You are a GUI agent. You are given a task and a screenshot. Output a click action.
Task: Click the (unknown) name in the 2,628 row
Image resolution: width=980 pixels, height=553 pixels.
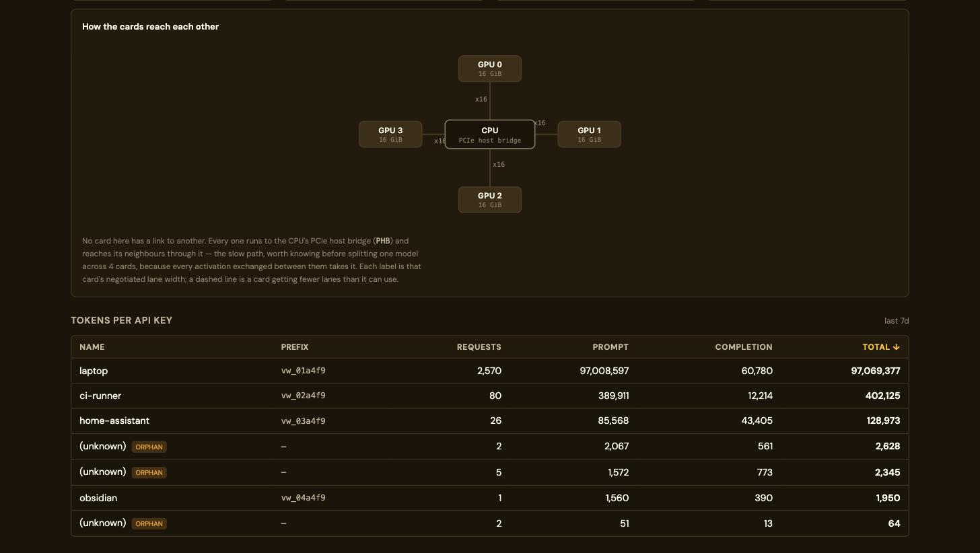tap(103, 446)
